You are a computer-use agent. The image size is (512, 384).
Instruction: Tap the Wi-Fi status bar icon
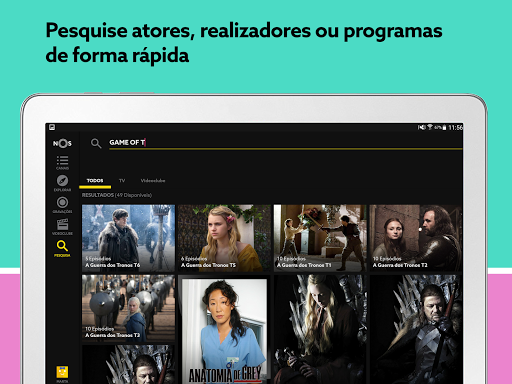click(x=430, y=127)
